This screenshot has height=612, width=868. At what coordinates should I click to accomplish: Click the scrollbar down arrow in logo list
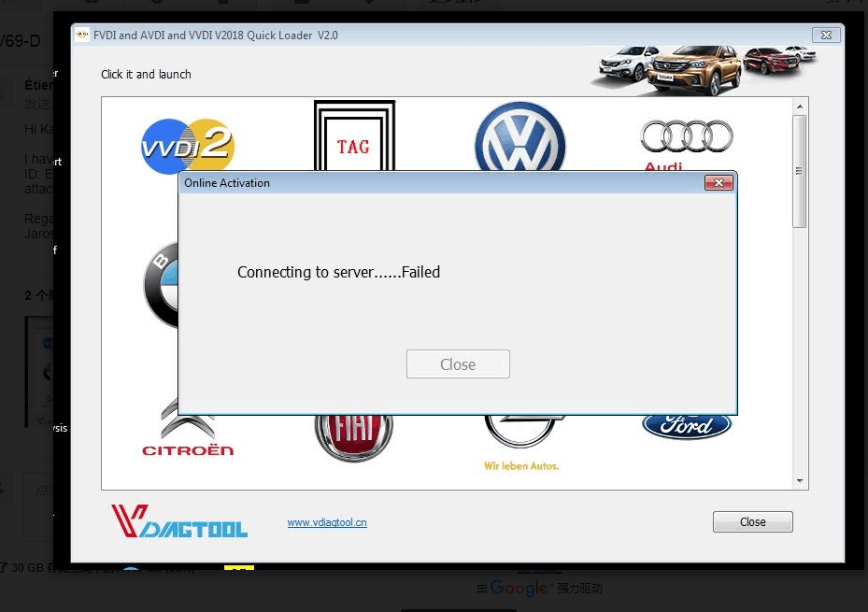(x=800, y=481)
